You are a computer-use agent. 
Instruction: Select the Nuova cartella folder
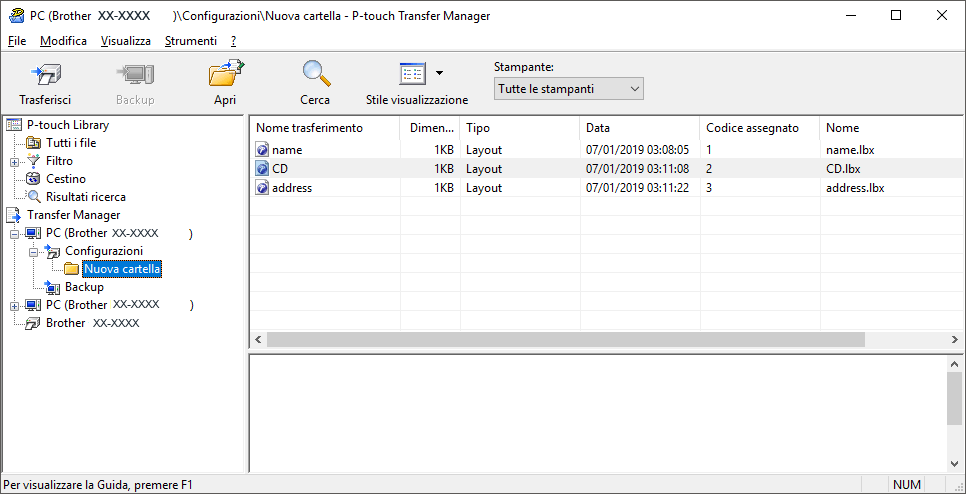click(123, 269)
